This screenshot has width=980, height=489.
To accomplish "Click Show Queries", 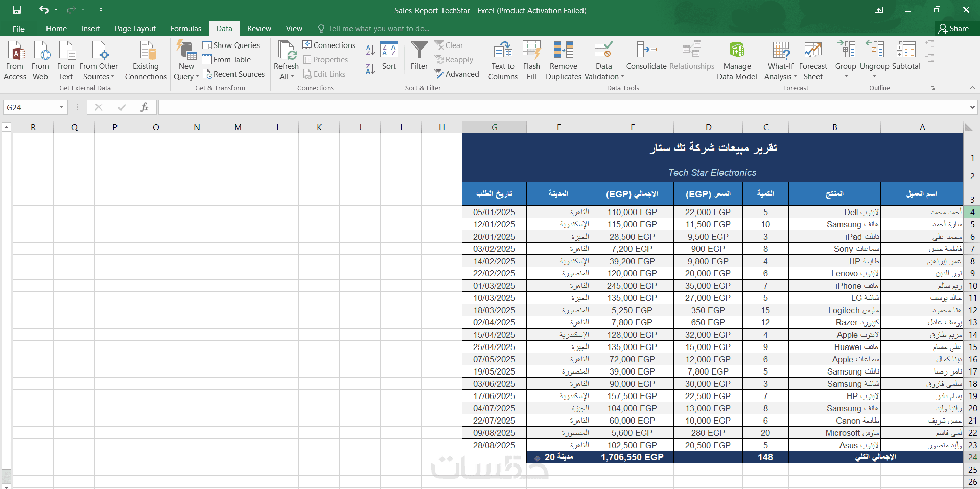I will [x=231, y=45].
